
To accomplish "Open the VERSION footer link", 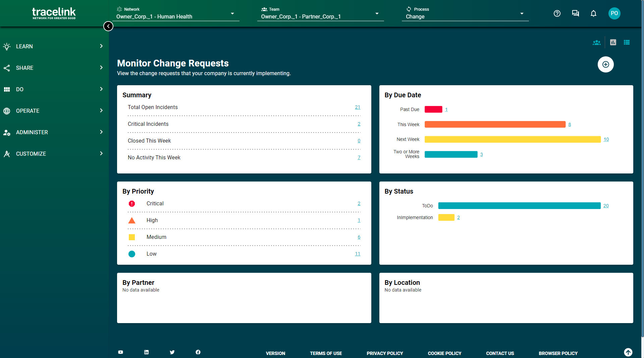I will click(275, 353).
